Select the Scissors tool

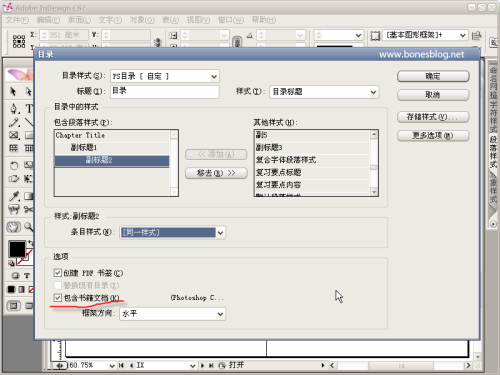[29, 209]
